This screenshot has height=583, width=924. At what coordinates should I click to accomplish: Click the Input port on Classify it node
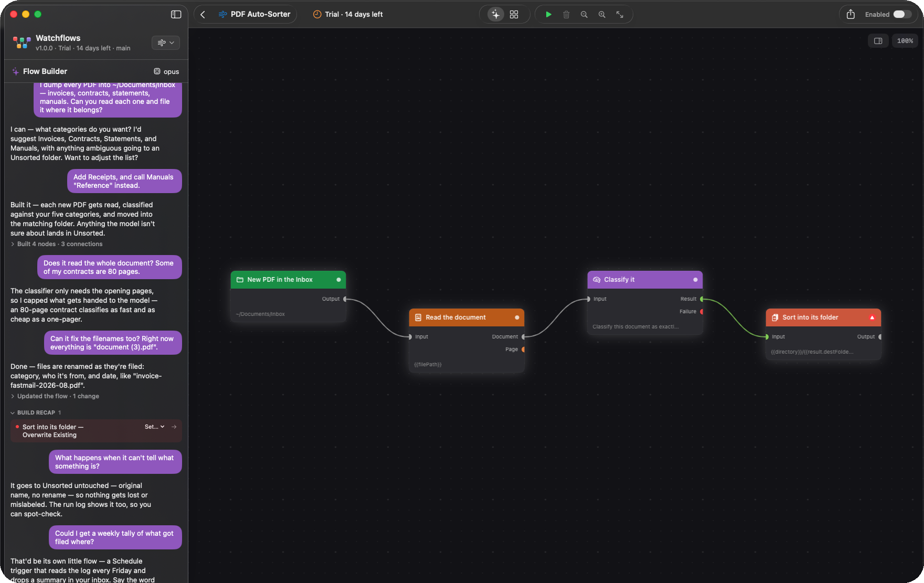(588, 299)
